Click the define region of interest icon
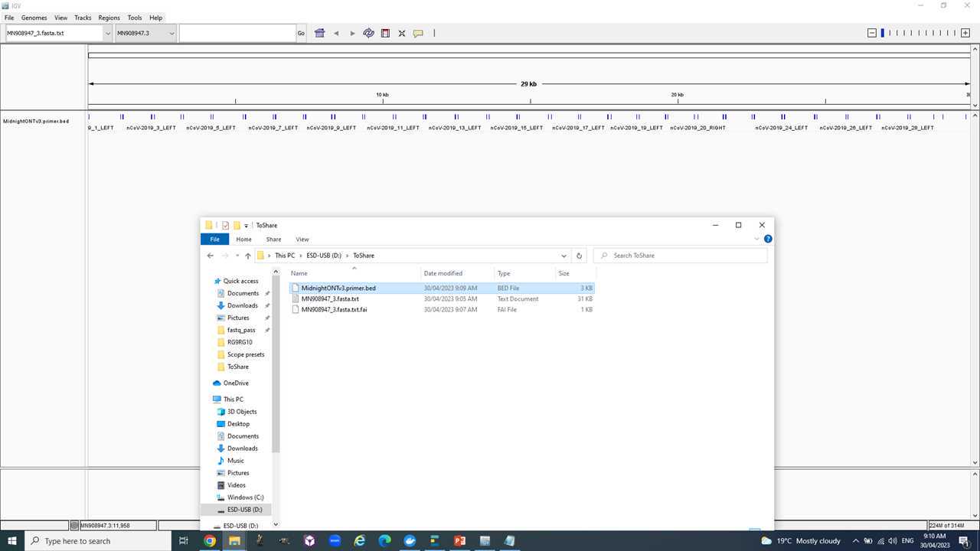The image size is (980, 551). tap(385, 33)
